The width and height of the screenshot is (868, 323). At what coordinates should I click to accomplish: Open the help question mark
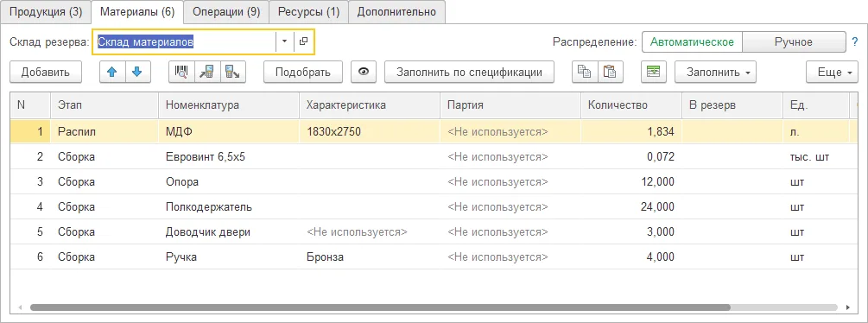856,42
